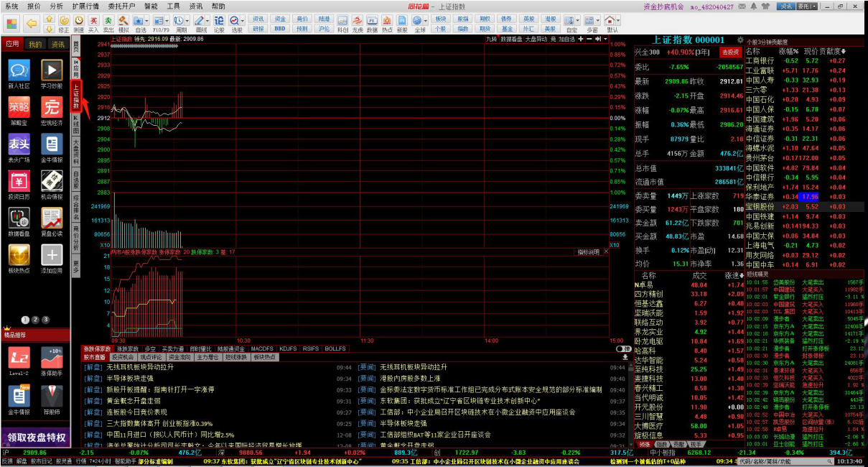This screenshot has height=467, width=868.
Task: Open 涨停助手 recommended app
Action: pos(51,362)
